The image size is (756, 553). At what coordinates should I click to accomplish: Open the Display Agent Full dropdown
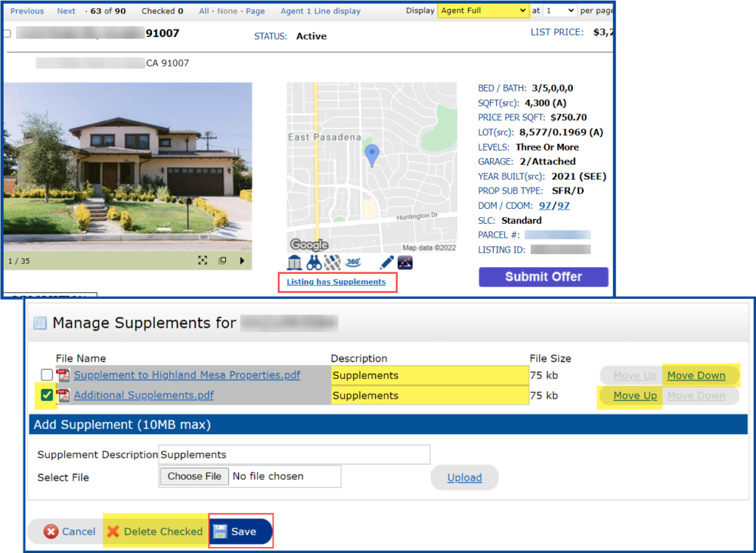coord(483,11)
